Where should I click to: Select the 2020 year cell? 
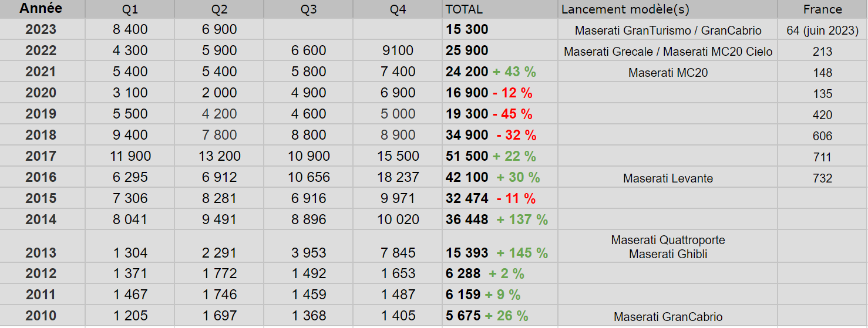click(x=42, y=93)
